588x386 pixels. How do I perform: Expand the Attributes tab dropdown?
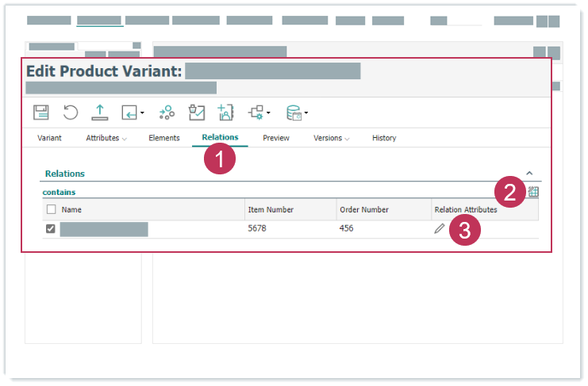tap(106, 138)
